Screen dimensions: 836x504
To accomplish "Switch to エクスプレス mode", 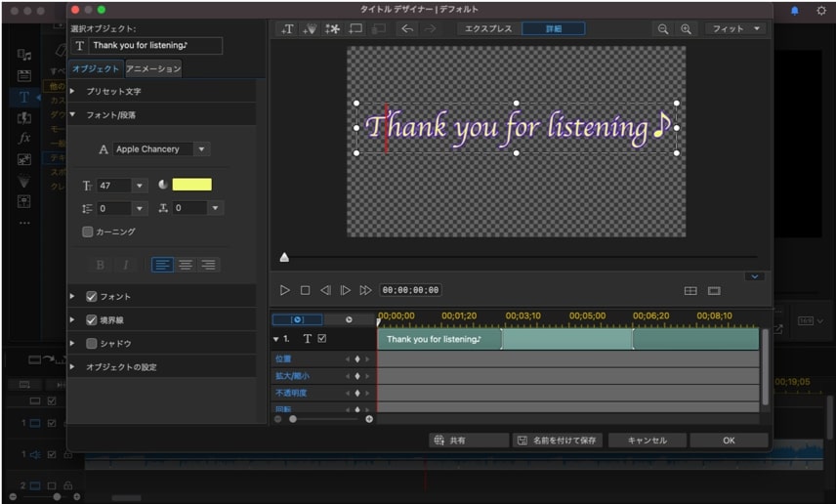I will pyautogui.click(x=487, y=29).
